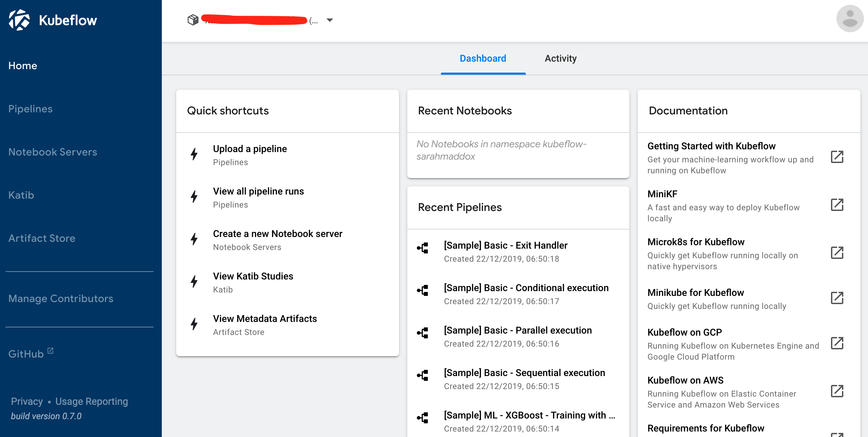Select the Dashboard tab
The height and width of the screenshot is (437, 868).
coord(483,58)
